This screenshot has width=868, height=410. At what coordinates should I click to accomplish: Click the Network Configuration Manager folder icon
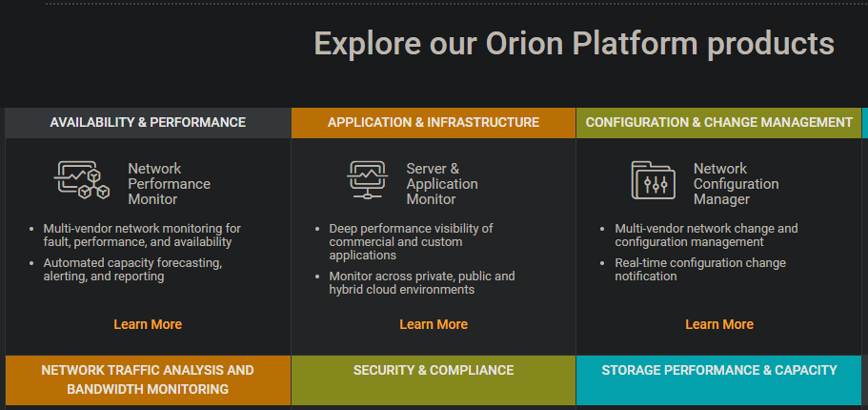pyautogui.click(x=654, y=180)
